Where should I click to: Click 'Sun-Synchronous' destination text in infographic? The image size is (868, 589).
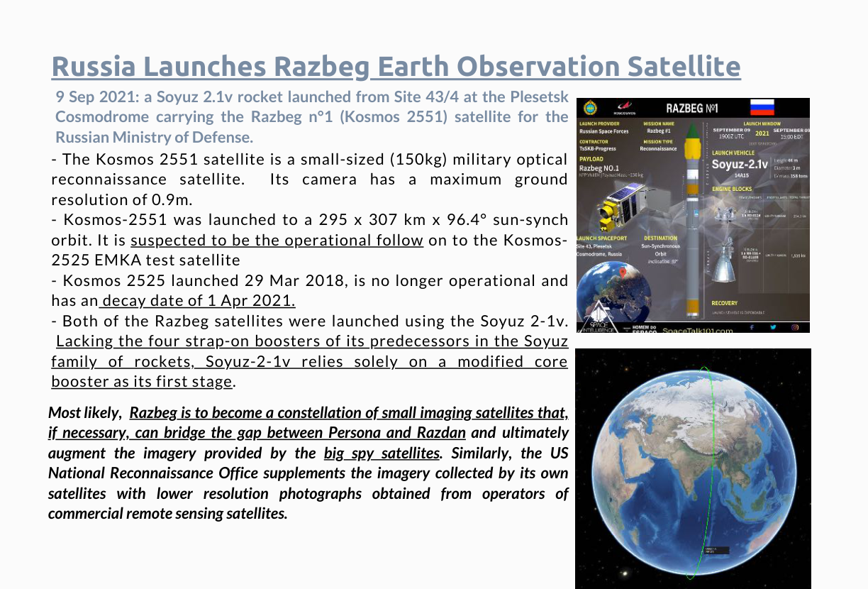(x=661, y=246)
